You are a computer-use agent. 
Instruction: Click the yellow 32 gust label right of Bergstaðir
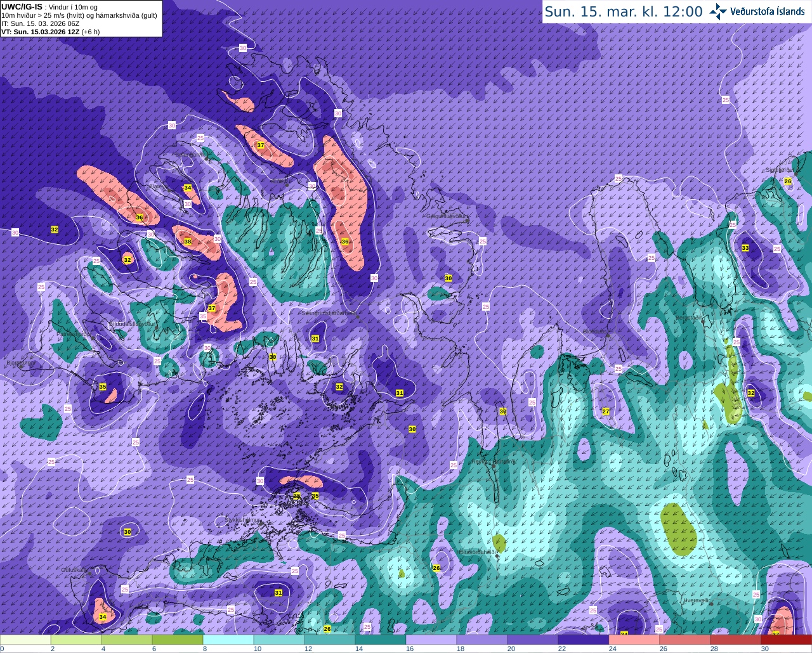(751, 393)
